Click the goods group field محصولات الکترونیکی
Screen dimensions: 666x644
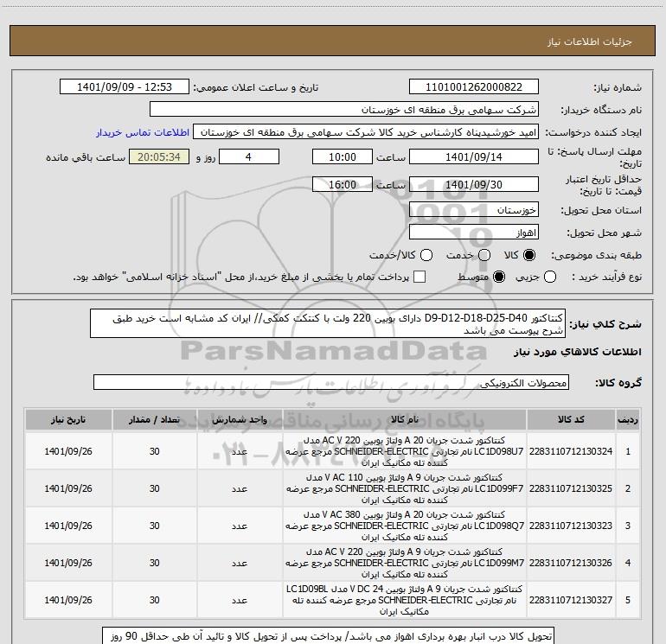click(331, 382)
